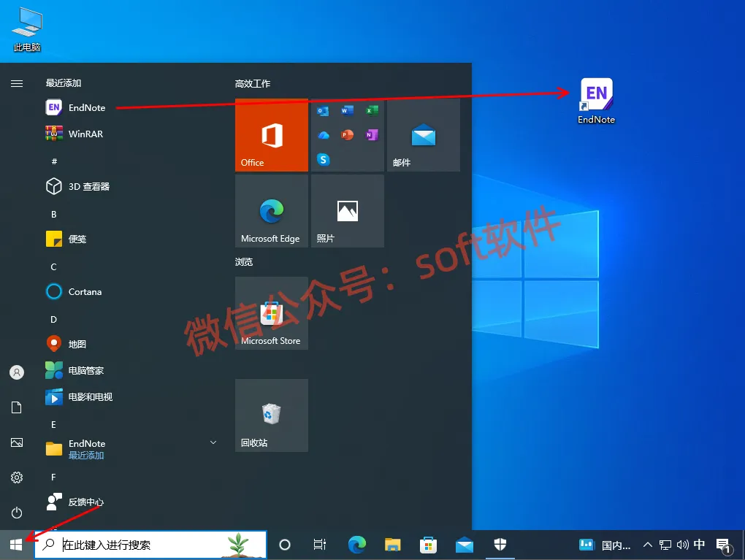
Task: Open the 照片 photos tile
Action: tap(348, 211)
